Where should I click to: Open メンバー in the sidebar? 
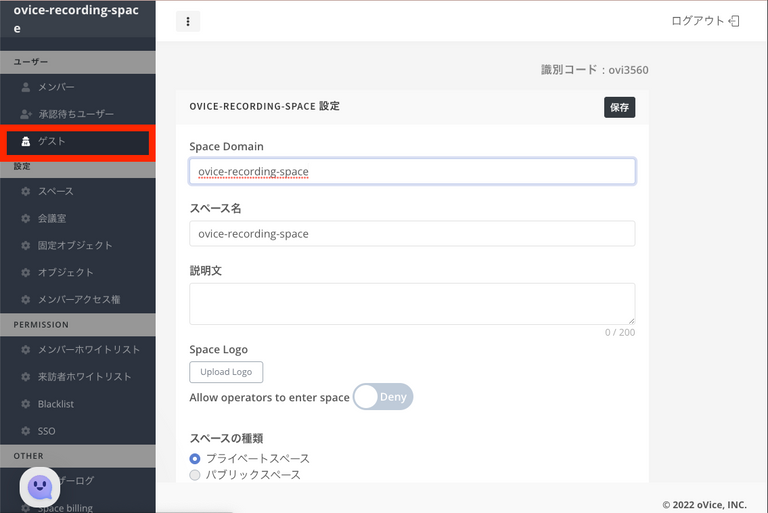tap(78, 87)
